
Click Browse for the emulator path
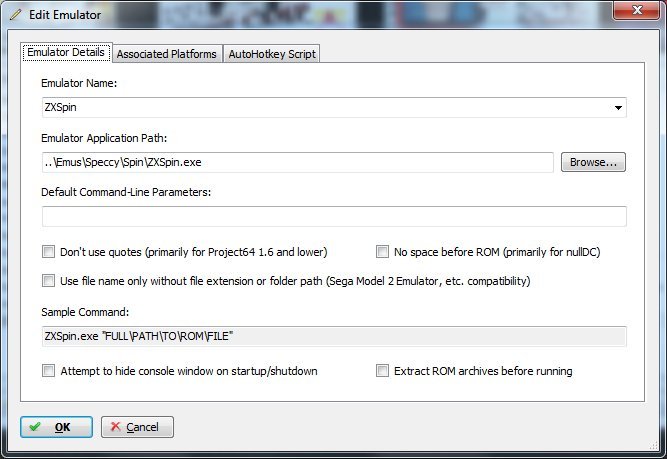click(593, 162)
